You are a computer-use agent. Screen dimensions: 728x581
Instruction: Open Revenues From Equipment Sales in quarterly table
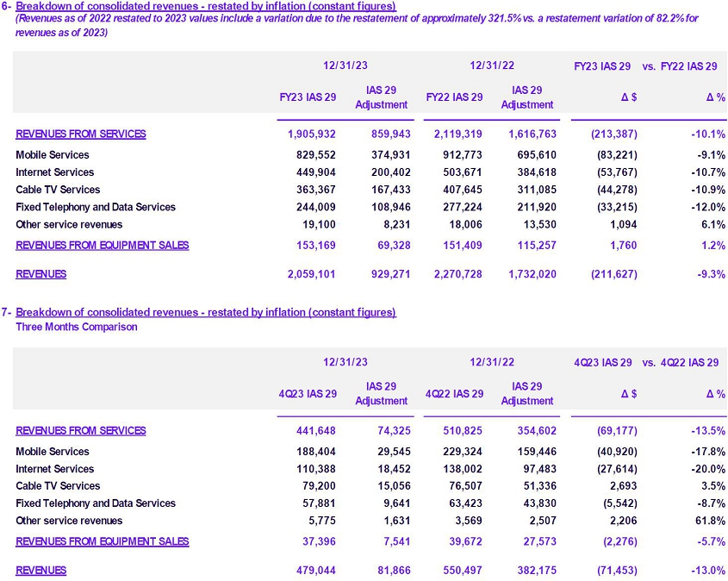coord(103,541)
